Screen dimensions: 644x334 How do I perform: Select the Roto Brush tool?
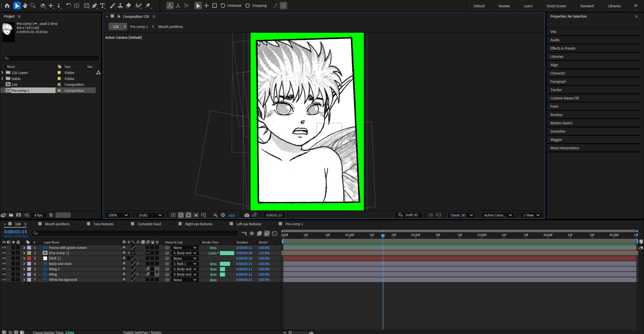[138, 6]
